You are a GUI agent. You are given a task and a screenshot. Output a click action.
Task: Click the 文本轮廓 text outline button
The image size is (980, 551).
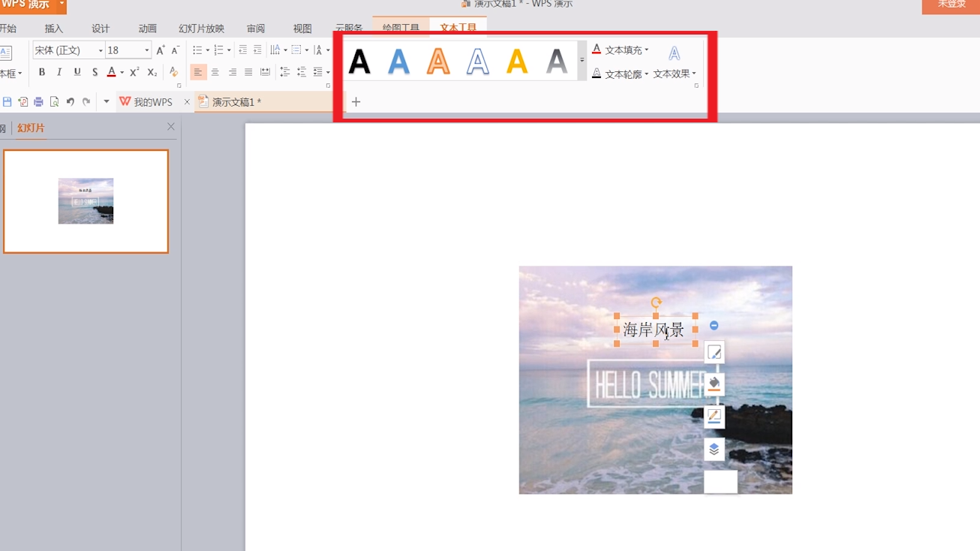pos(618,74)
